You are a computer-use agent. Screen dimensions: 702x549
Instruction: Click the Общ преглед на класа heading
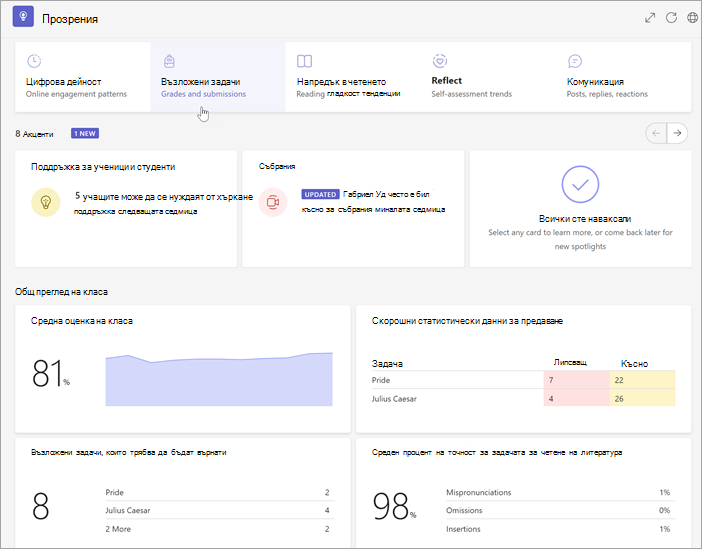coord(61,292)
